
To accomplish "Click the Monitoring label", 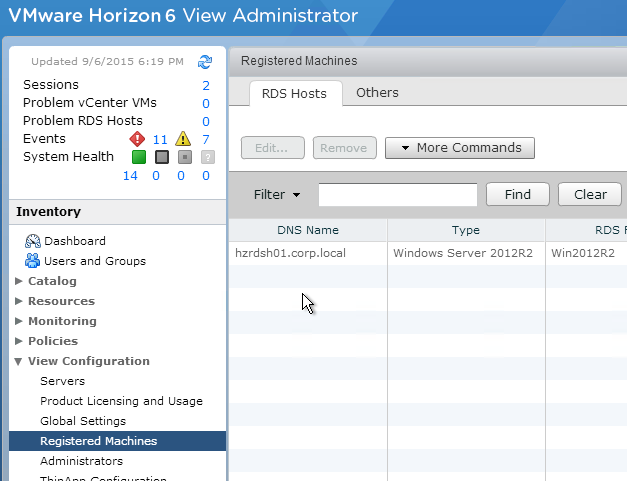I will 62,321.
